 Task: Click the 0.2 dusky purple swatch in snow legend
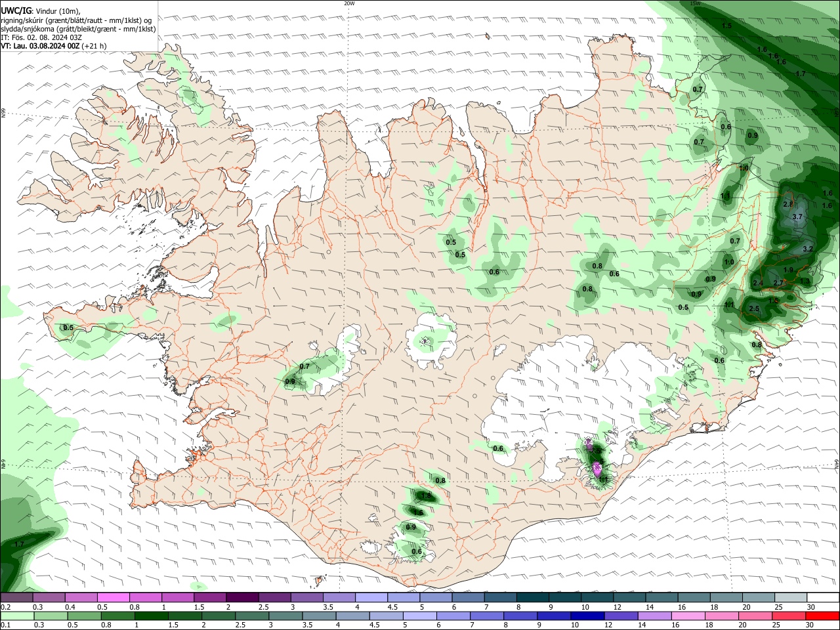click(x=16, y=597)
